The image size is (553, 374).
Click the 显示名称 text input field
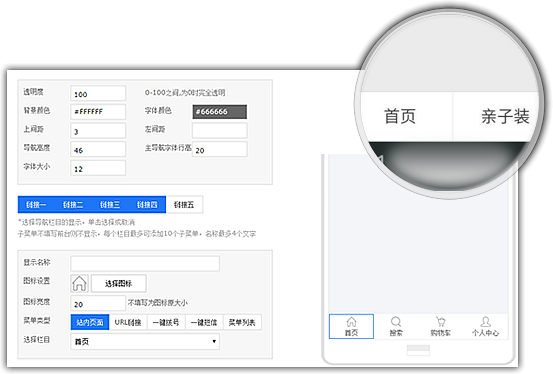point(145,264)
